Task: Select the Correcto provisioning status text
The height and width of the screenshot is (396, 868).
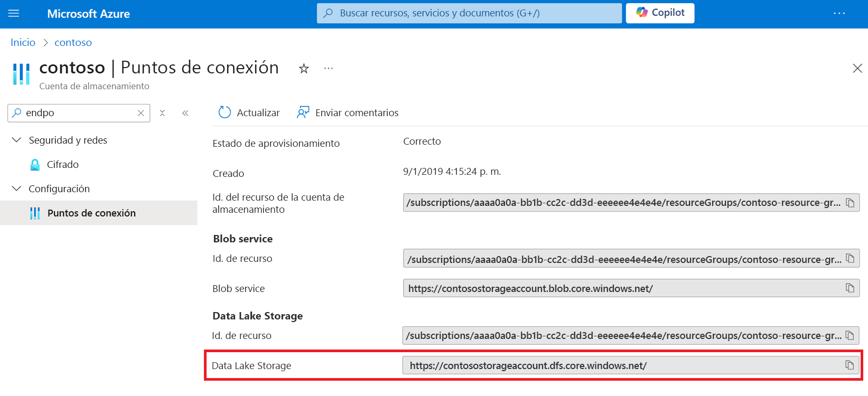Action: 422,142
